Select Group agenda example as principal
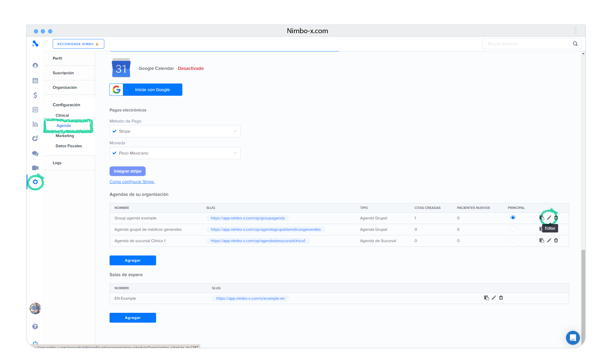This screenshot has width=612, height=364. [x=513, y=218]
